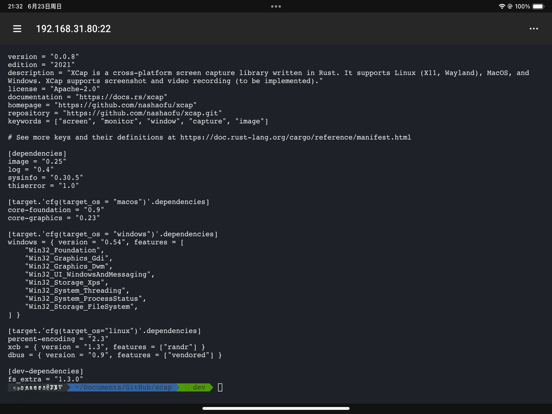Click the 192.168.31.80:22 connection title
Image resolution: width=552 pixels, height=414 pixels.
[73, 29]
